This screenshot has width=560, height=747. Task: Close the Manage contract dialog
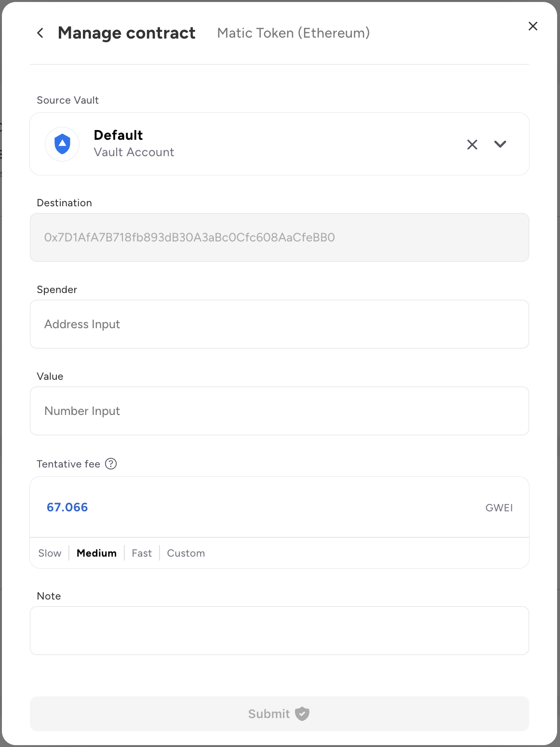point(533,26)
